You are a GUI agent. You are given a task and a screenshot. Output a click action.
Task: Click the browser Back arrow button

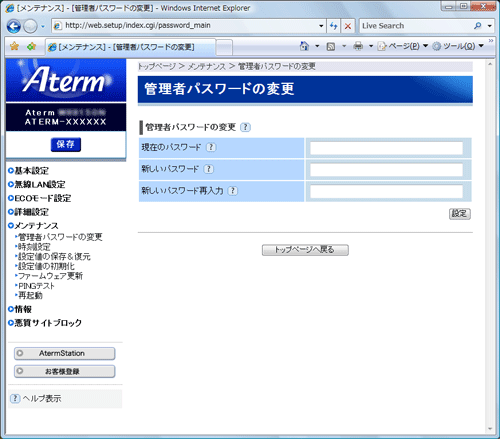click(x=14, y=26)
